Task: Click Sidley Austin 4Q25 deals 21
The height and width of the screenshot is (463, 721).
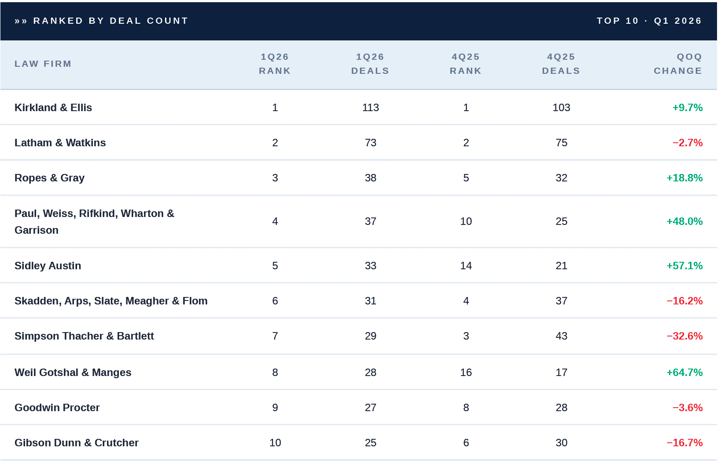Action: coord(561,266)
